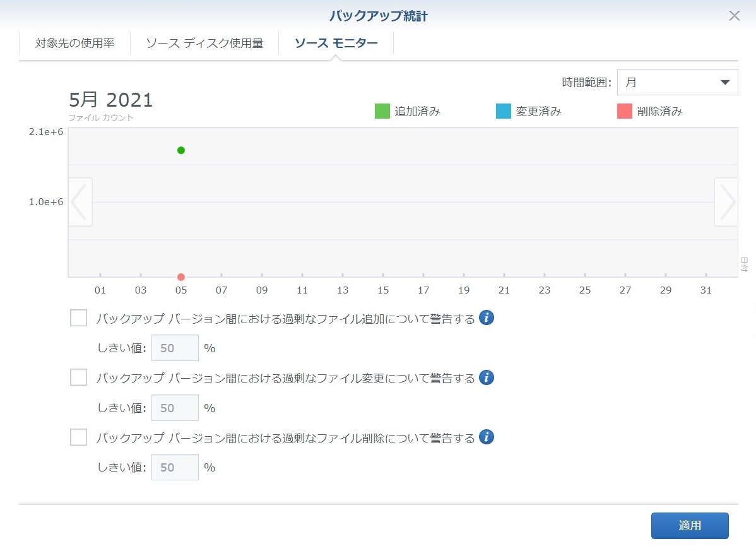Click the red 削除済み legend square
This screenshot has height=546, width=756.
coord(625,112)
